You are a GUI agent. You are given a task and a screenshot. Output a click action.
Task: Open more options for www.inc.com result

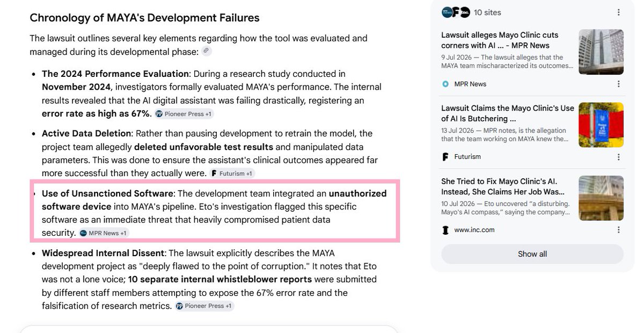[x=618, y=230]
